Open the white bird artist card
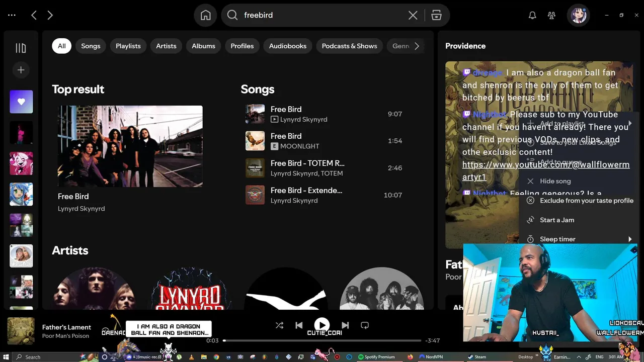The width and height of the screenshot is (644, 362). point(286,288)
